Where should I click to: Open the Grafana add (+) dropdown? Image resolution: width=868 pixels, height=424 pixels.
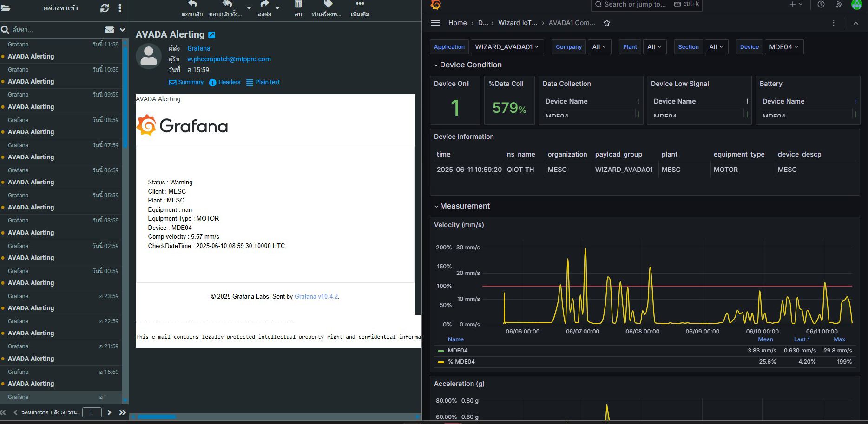coord(796,4)
